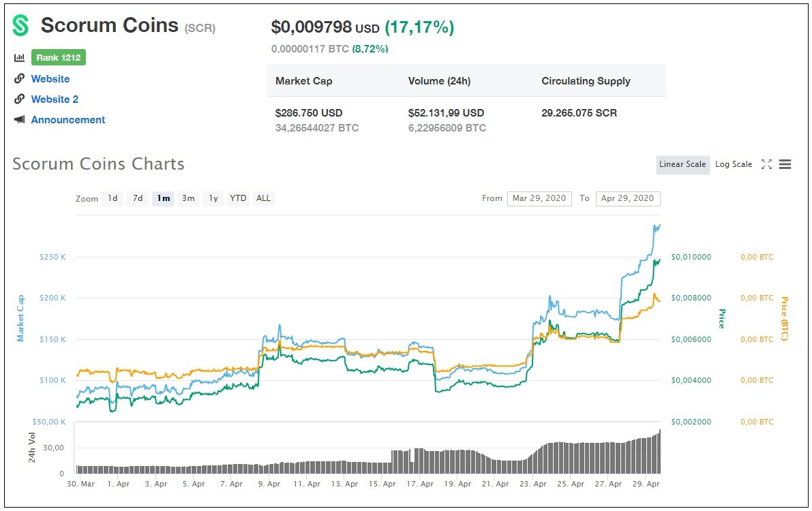Set zoom to YTD

point(238,198)
